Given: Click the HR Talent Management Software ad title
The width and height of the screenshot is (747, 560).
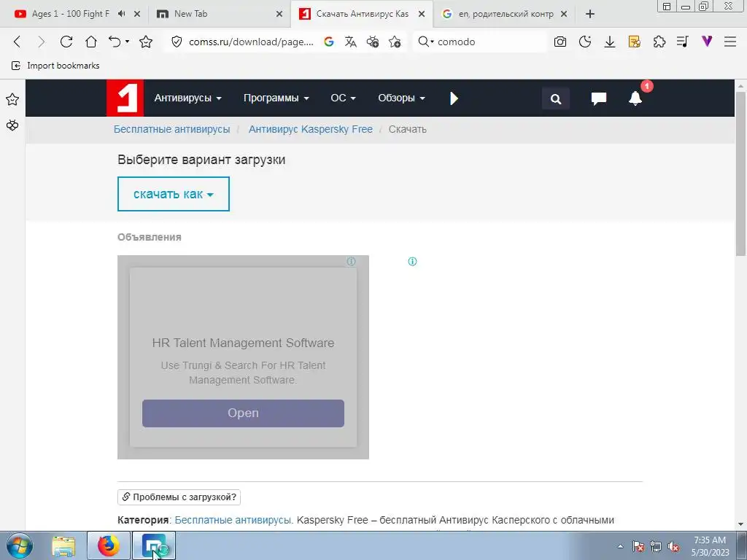Looking at the screenshot, I should 243,343.
